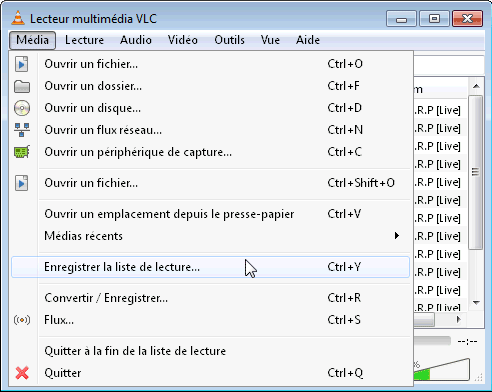The width and height of the screenshot is (492, 392).
Task: Expand the Médias récents submenu arrow
Action: click(x=397, y=236)
